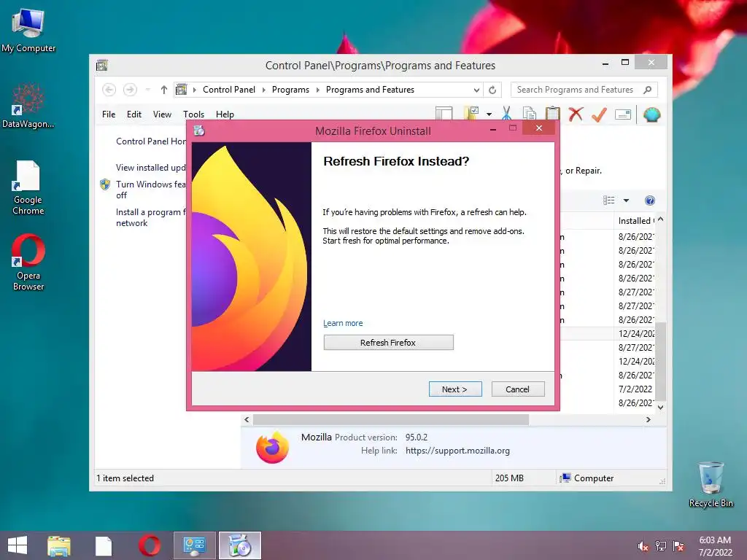The image size is (747, 560).
Task: Click the Firefox uninstaller taskbar button
Action: pyautogui.click(x=240, y=545)
